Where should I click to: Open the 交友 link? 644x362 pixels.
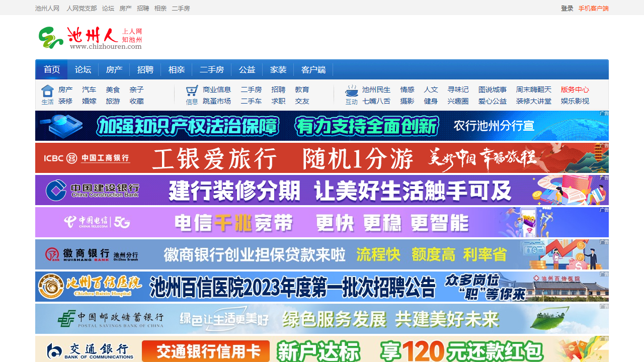tap(302, 101)
